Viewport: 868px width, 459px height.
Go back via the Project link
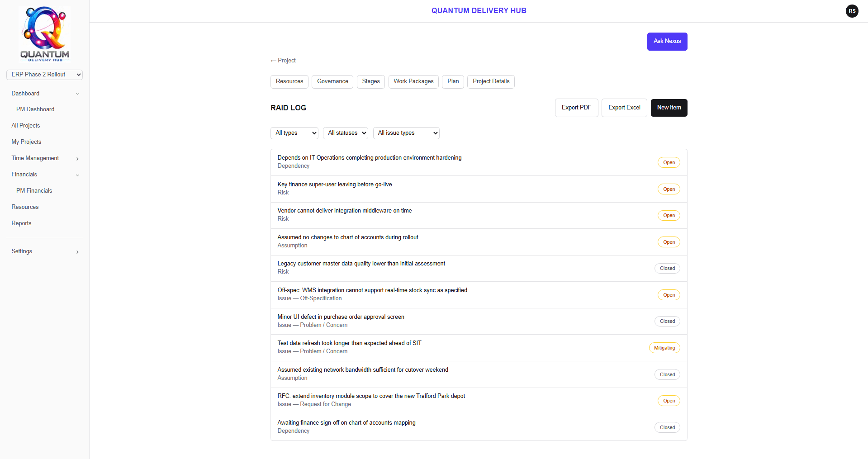tap(283, 61)
